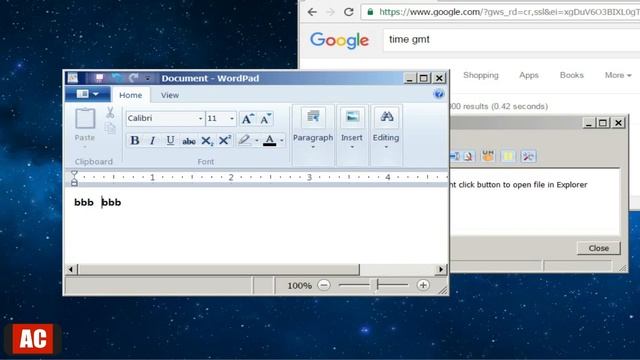Click the Close button in the dialog
Screen dimensions: 640x360
click(x=599, y=248)
